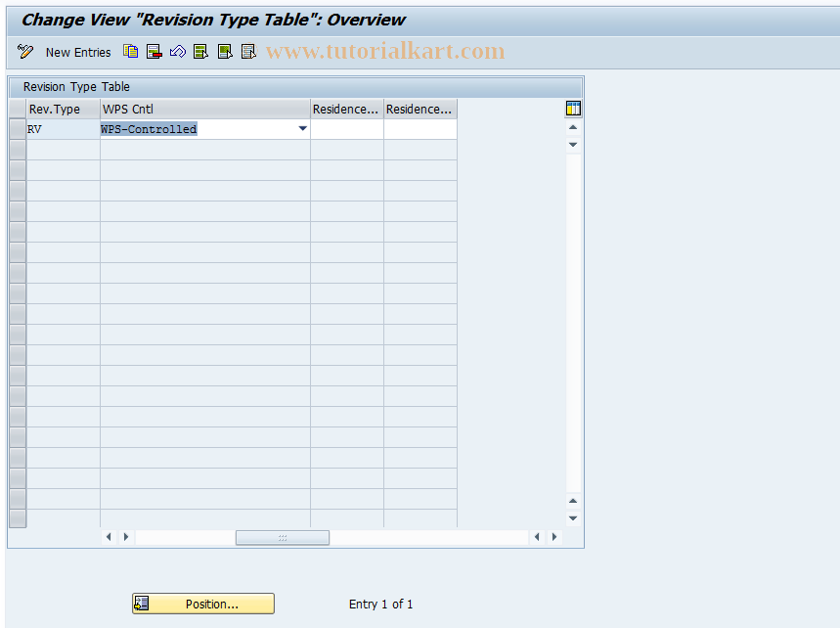
Task: Select RV row selector
Action: 18,129
